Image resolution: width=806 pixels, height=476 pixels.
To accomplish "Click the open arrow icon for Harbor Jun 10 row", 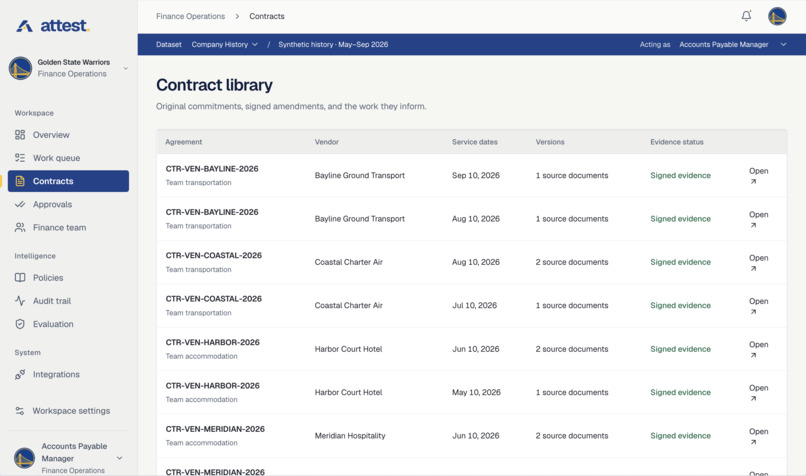I will [753, 355].
